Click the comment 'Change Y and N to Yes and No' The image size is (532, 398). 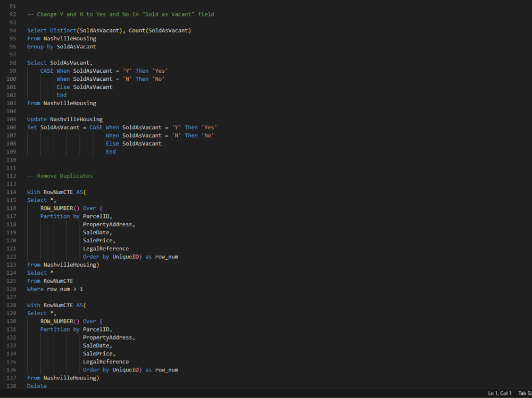[x=83, y=14]
